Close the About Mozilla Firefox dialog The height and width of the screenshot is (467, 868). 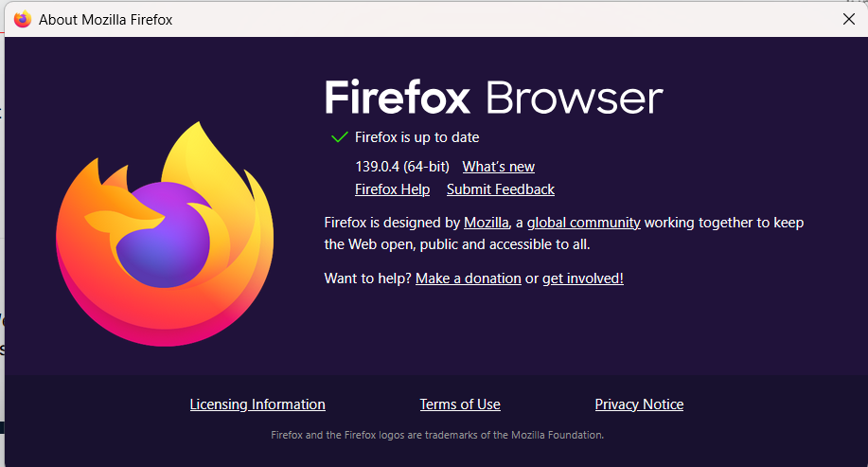tap(849, 19)
